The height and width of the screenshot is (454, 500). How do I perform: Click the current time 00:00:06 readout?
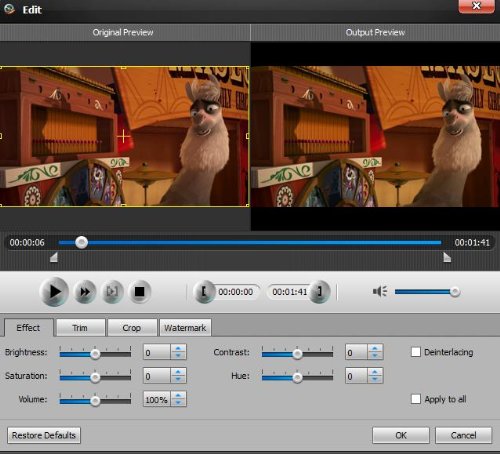(27, 242)
